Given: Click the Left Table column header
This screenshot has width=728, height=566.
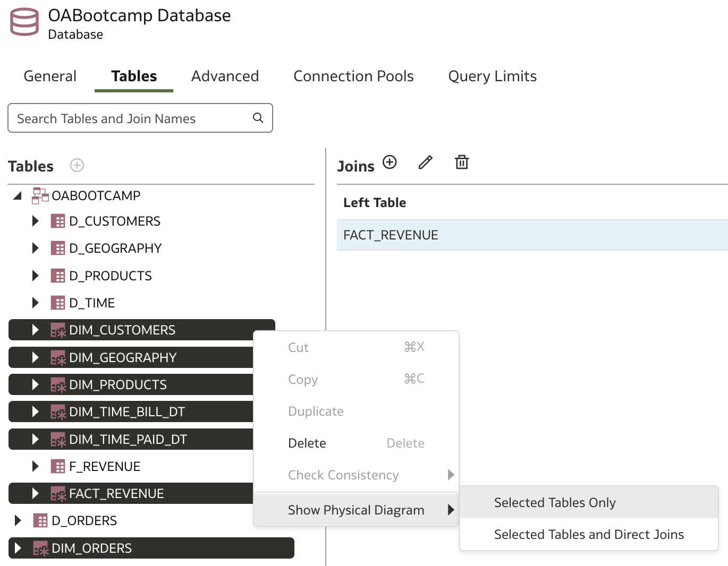Looking at the screenshot, I should [375, 202].
